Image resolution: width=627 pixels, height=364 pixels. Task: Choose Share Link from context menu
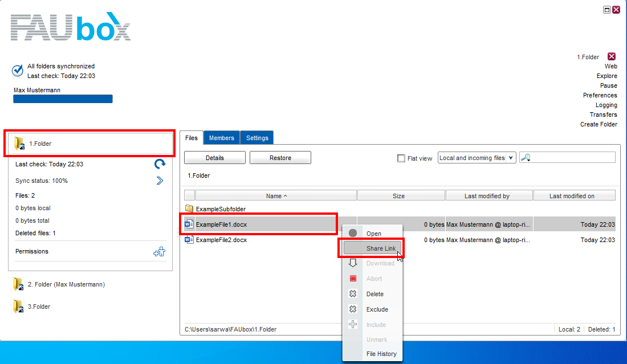pyautogui.click(x=372, y=248)
